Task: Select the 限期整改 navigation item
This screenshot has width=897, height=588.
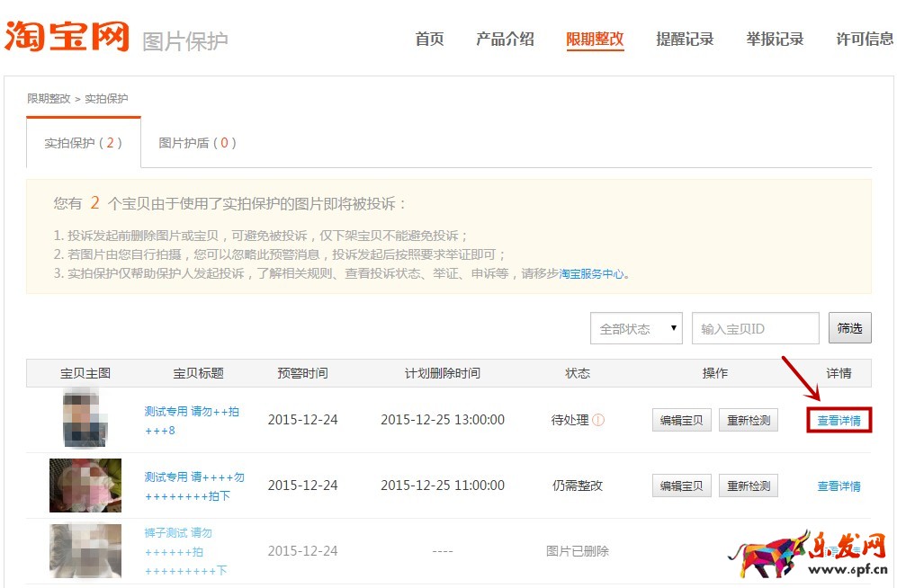Action: tap(595, 39)
